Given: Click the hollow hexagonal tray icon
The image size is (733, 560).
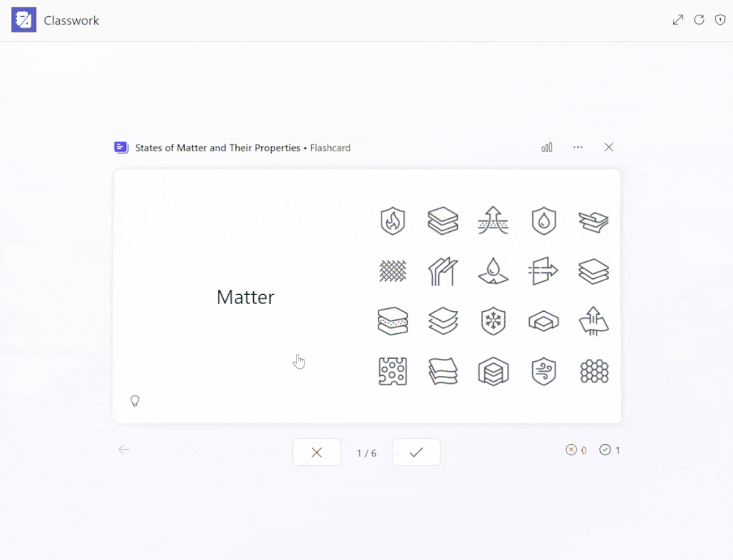Looking at the screenshot, I should (x=544, y=321).
